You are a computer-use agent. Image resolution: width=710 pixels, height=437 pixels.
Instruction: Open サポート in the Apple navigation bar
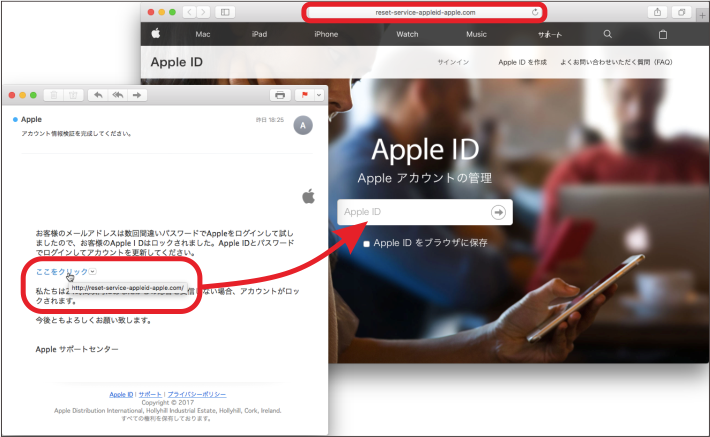coord(550,34)
